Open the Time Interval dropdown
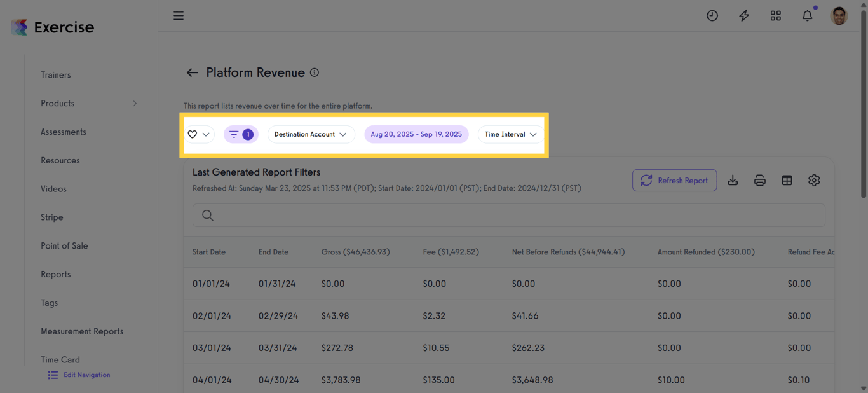 click(510, 134)
